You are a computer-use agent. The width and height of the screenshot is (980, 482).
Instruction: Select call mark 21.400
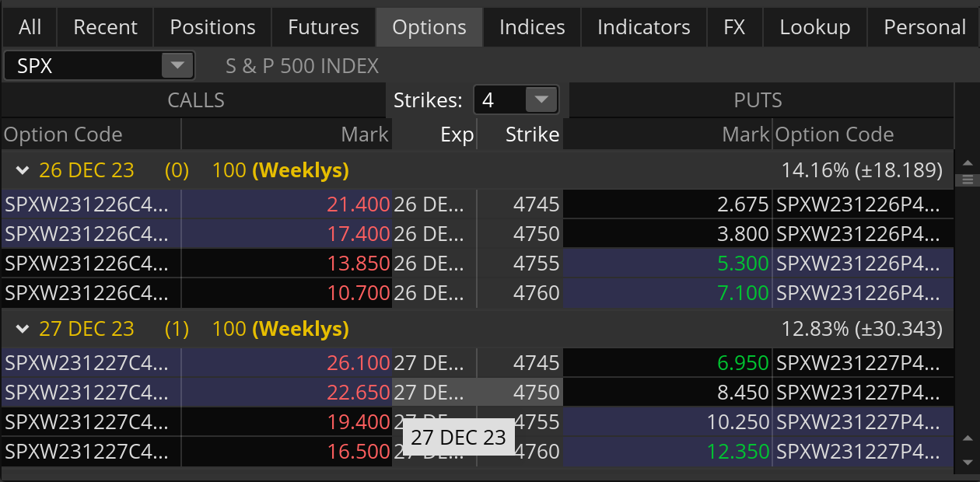pos(359,204)
